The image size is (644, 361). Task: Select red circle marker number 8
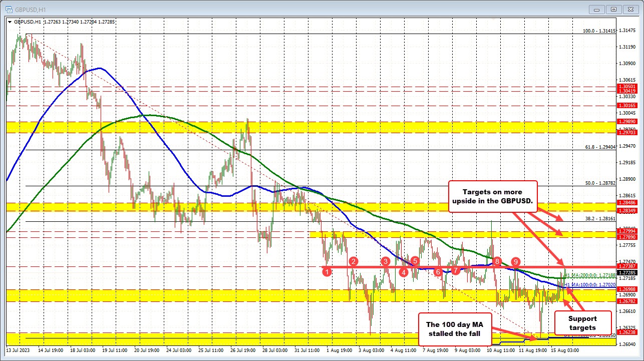[497, 261]
